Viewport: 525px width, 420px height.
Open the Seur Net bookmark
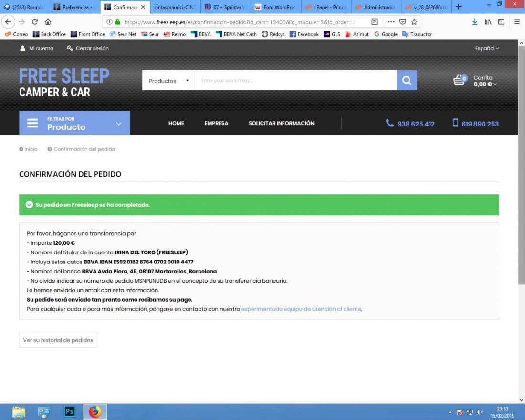click(123, 34)
